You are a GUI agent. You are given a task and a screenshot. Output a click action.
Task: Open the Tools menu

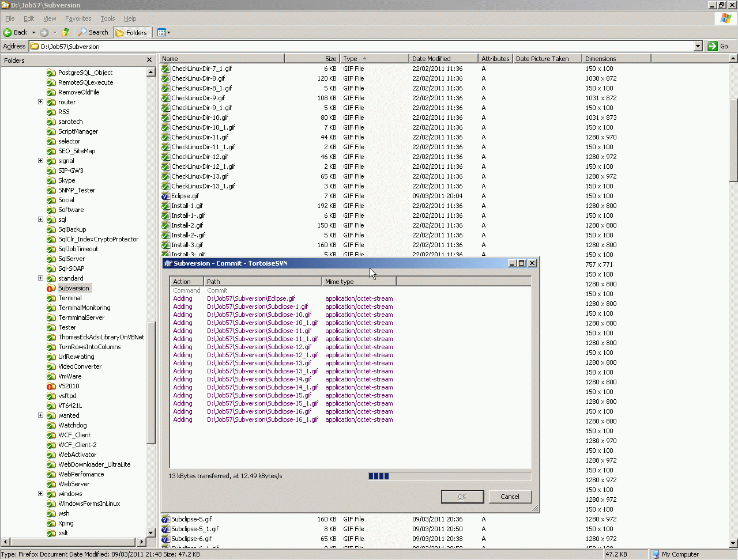tap(108, 18)
